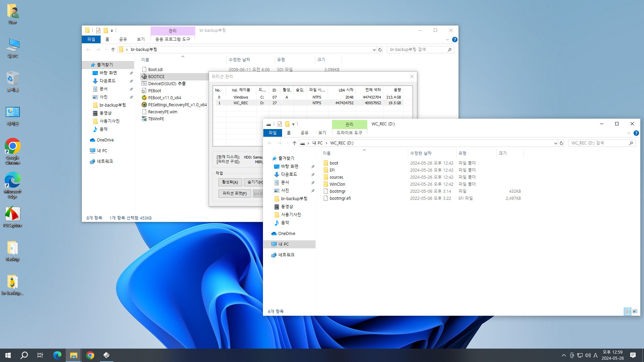Expand the ribbon in br-backup부팅 window
644x362 pixels.
(447, 40)
